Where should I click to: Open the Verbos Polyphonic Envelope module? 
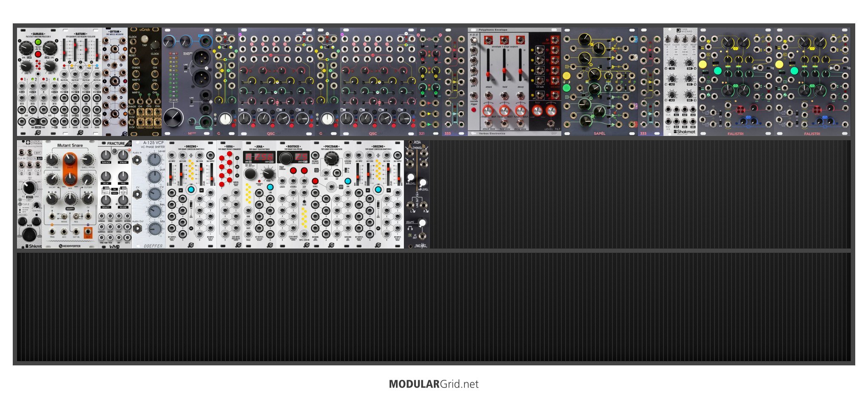[x=515, y=82]
